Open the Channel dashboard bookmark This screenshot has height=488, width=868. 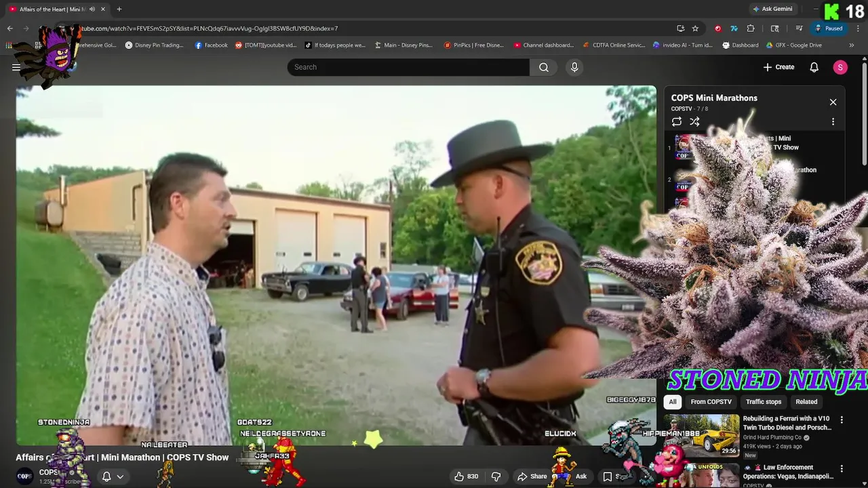click(x=543, y=45)
